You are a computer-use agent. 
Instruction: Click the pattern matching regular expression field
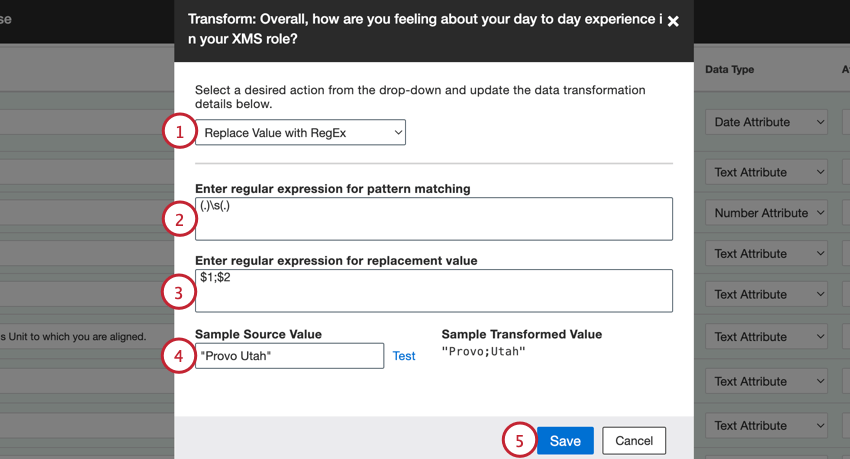tap(433, 218)
